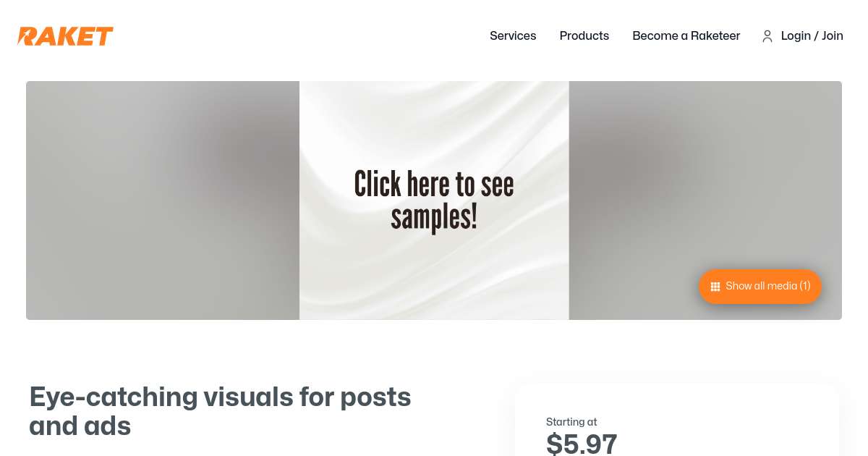Screen dimensions: 868x456
Task: Click the "Starting at" label
Action: (x=571, y=422)
